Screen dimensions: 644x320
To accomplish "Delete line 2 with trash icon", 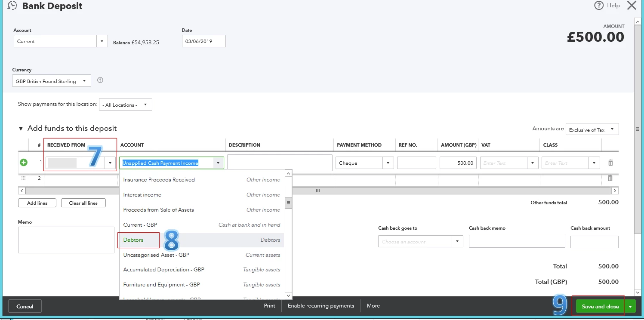I will pos(610,178).
